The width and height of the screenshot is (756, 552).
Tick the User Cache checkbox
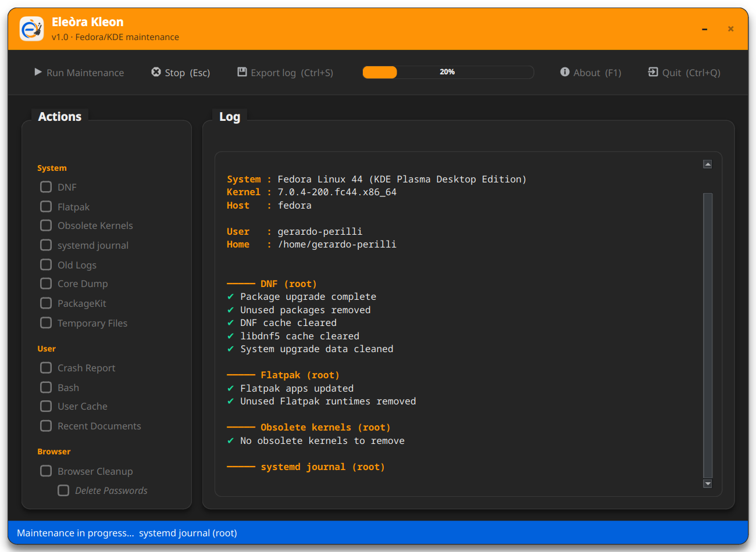tap(46, 406)
